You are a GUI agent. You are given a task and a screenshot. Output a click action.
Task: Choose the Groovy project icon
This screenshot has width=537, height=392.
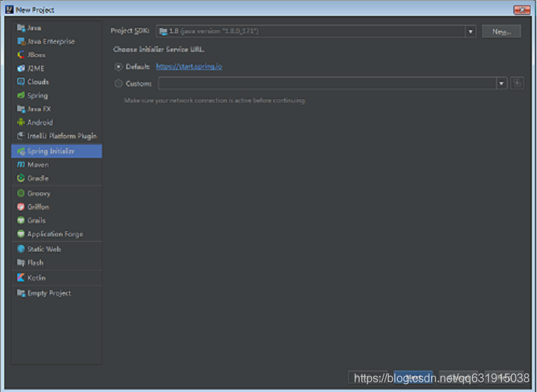tap(21, 193)
